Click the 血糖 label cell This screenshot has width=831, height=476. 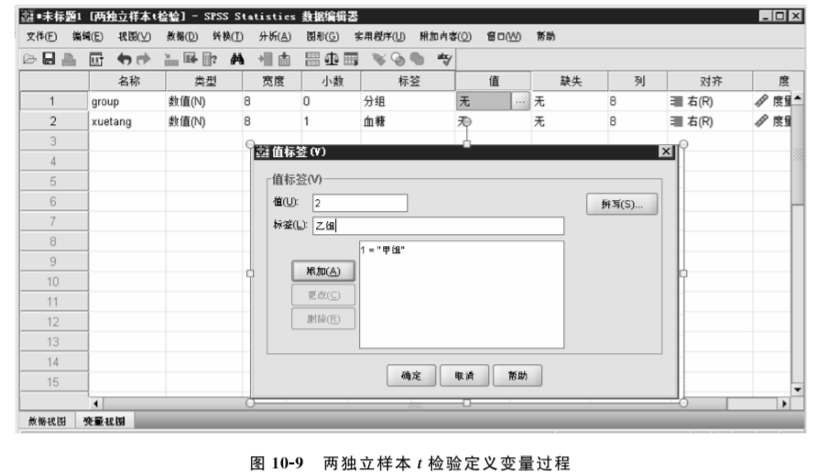click(408, 121)
